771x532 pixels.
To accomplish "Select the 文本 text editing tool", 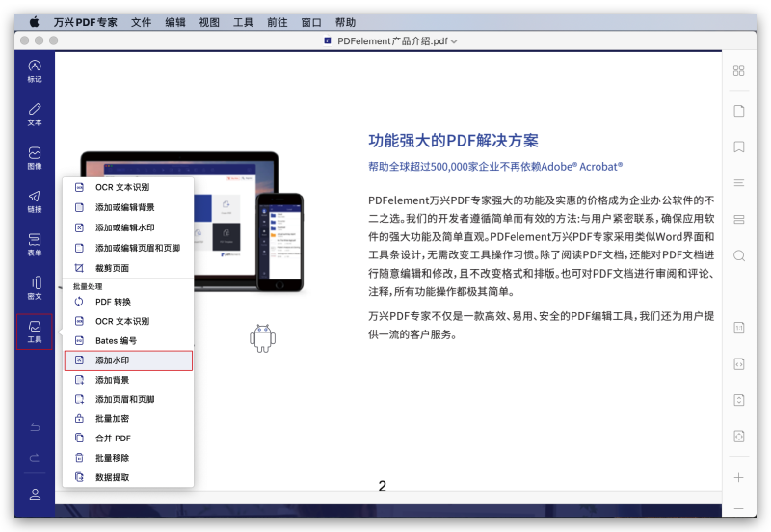I will [35, 114].
